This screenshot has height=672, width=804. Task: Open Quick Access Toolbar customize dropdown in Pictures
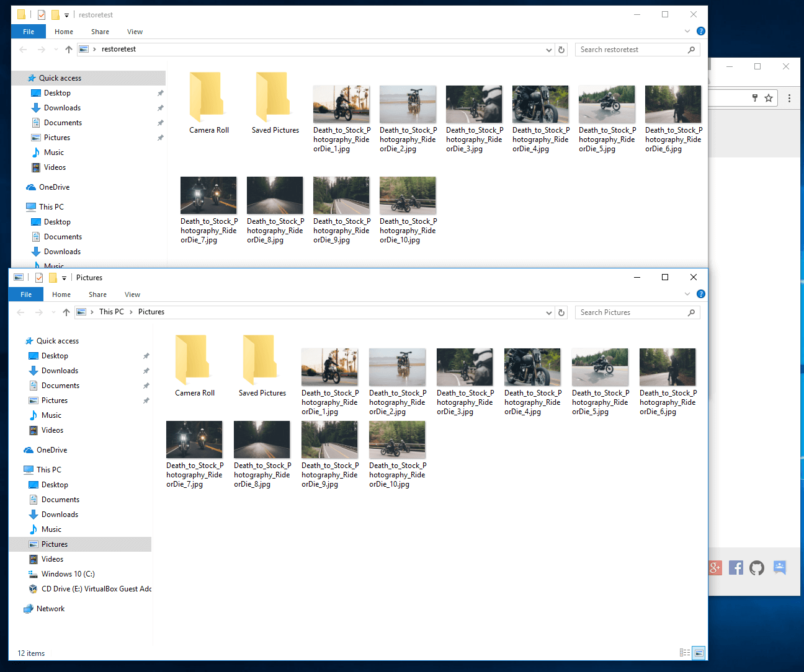64,278
